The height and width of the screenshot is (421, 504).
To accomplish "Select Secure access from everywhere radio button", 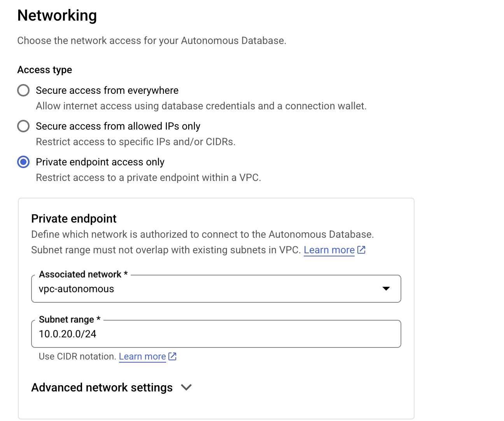I will point(23,90).
